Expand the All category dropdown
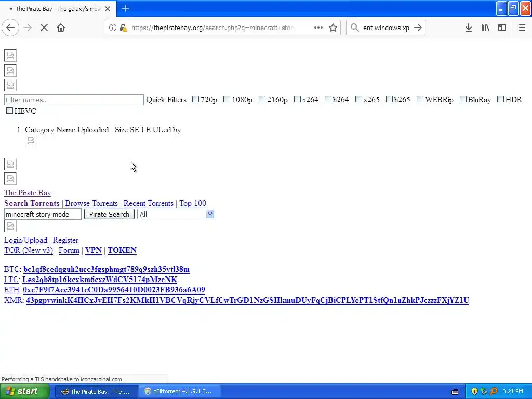This screenshot has width=532, height=399. tap(176, 214)
